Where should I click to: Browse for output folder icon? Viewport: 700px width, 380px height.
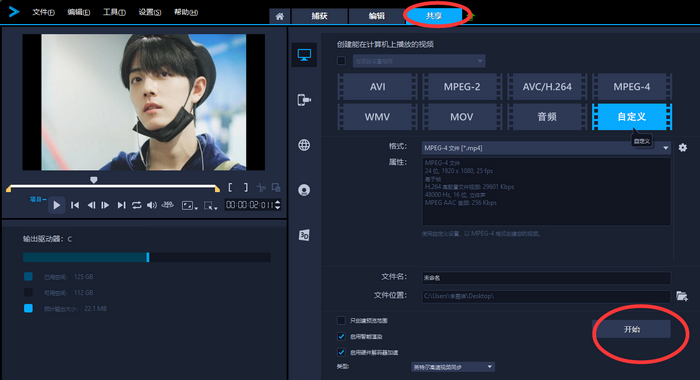tap(682, 296)
